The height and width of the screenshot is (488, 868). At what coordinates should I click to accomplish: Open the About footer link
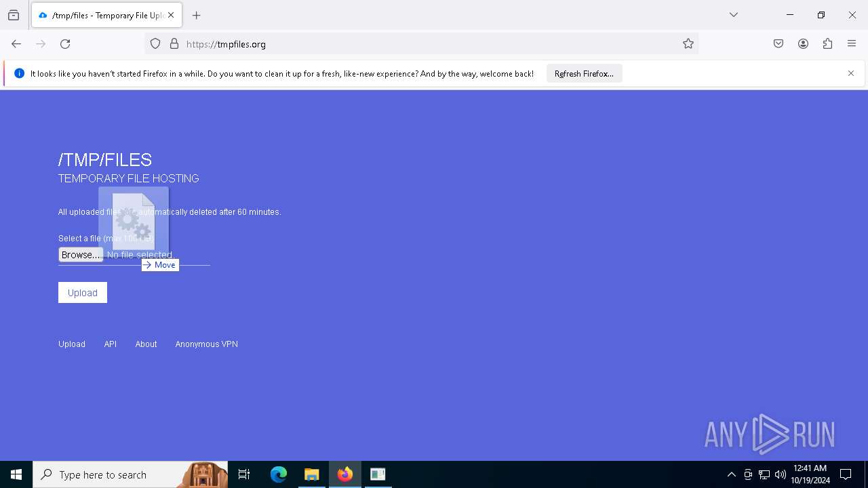tap(146, 344)
